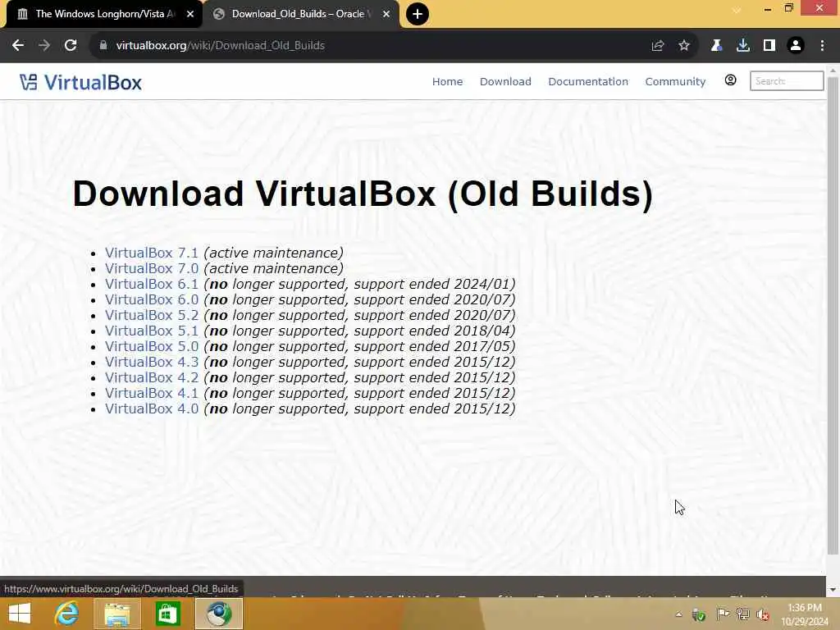Viewport: 840px width, 630px height.
Task: Click the Action Center flag icon
Action: click(x=722, y=614)
